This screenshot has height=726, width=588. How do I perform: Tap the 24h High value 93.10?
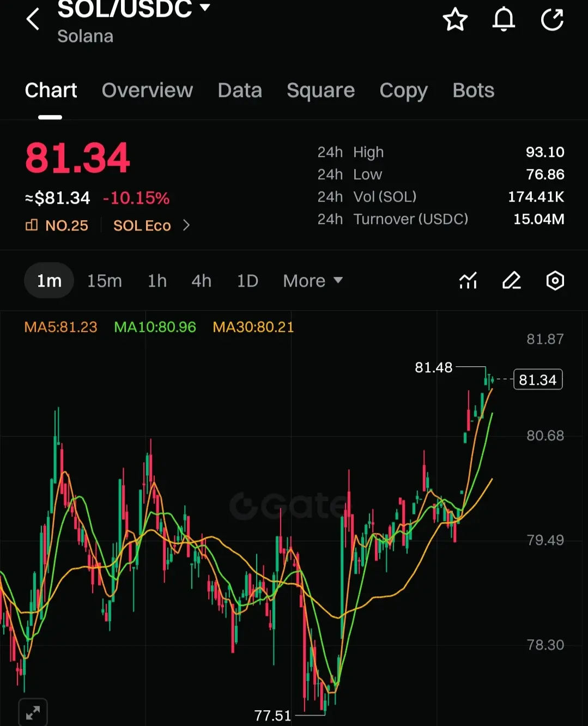click(545, 152)
